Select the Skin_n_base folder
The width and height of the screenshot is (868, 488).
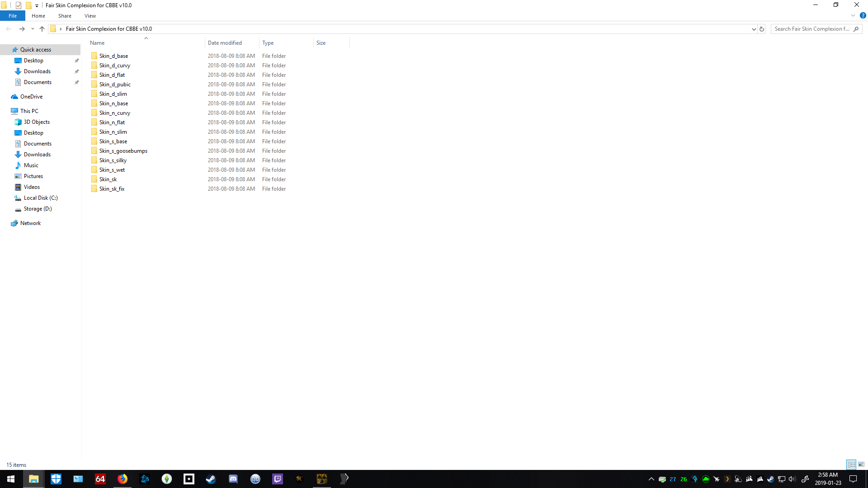[x=113, y=103]
